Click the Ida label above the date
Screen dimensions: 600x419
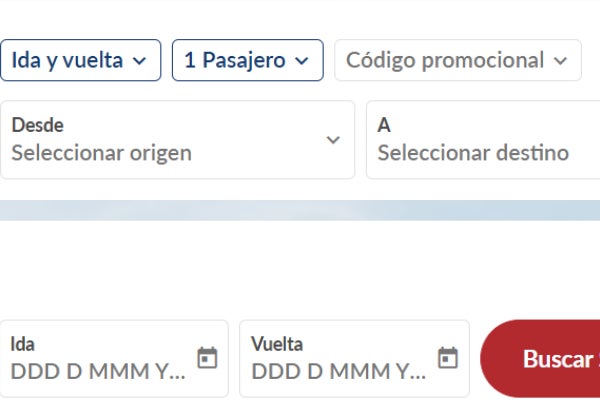click(23, 344)
